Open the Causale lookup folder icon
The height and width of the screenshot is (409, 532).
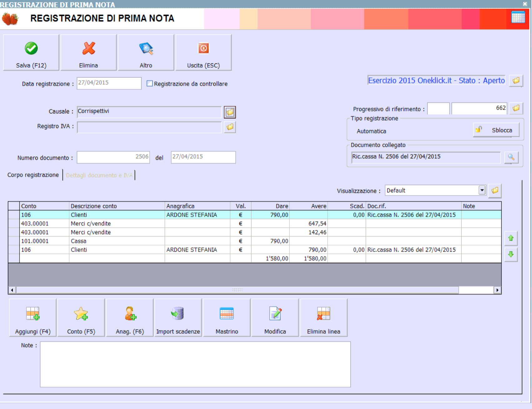point(230,112)
